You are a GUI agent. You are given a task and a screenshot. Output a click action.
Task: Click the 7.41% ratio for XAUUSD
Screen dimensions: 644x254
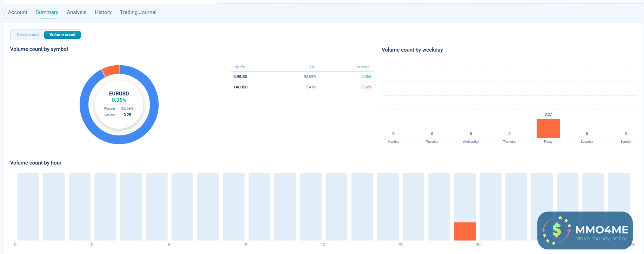pos(311,87)
